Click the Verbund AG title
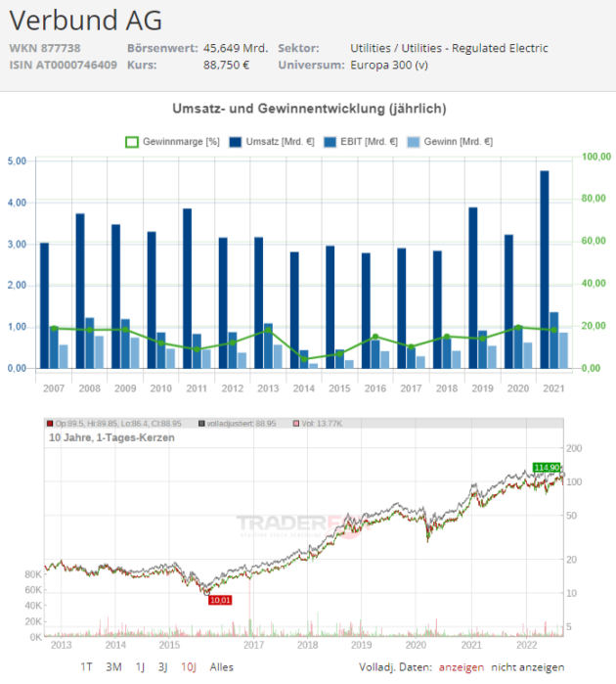 tap(86, 21)
